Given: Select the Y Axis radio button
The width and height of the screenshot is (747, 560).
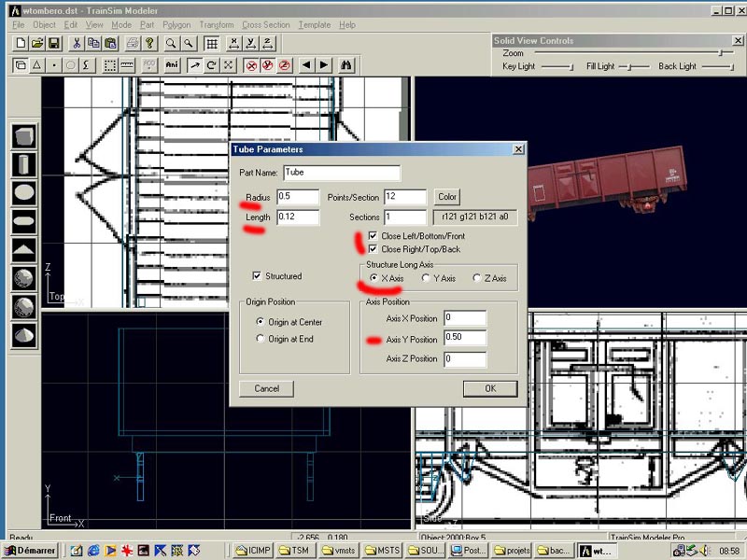Looking at the screenshot, I should [x=427, y=278].
